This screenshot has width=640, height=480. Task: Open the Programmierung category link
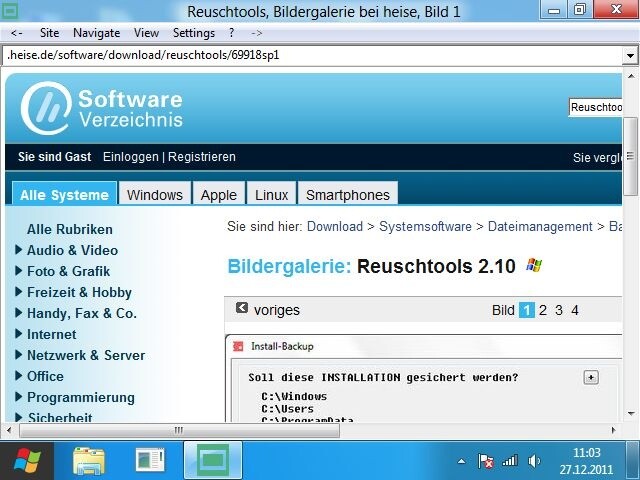pos(81,398)
